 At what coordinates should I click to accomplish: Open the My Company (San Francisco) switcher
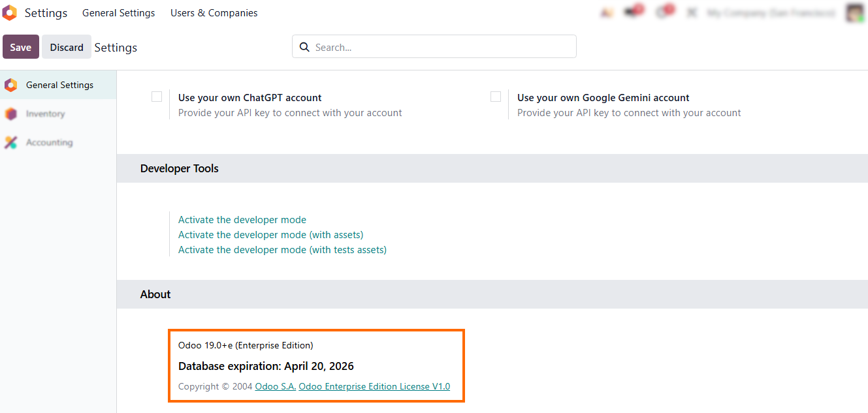(x=771, y=13)
